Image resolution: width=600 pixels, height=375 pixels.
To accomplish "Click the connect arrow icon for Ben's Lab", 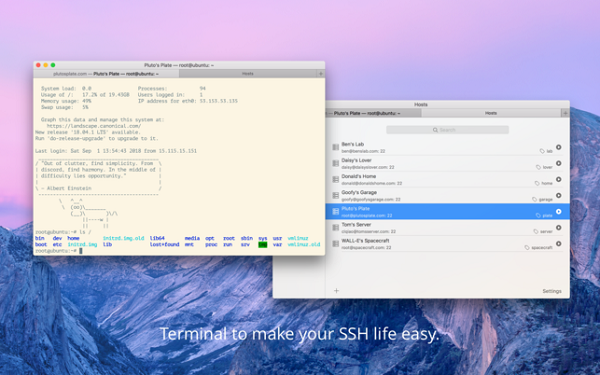I will [x=558, y=147].
